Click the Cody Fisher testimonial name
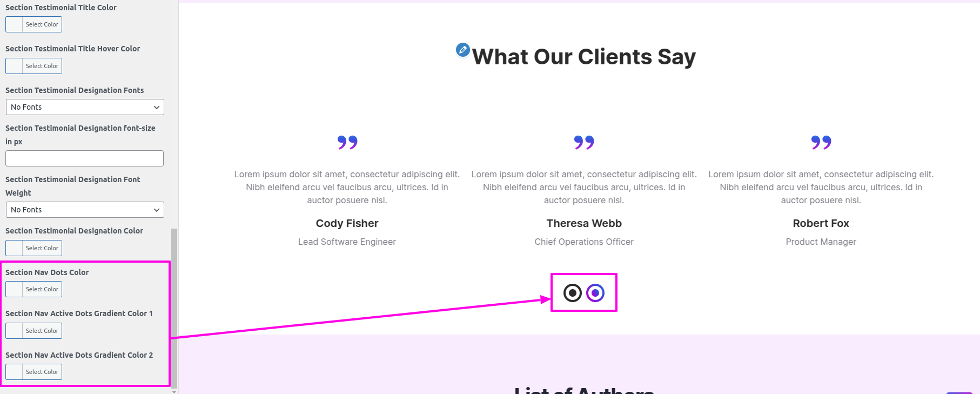Screen dimensions: 980x394 coord(347,223)
